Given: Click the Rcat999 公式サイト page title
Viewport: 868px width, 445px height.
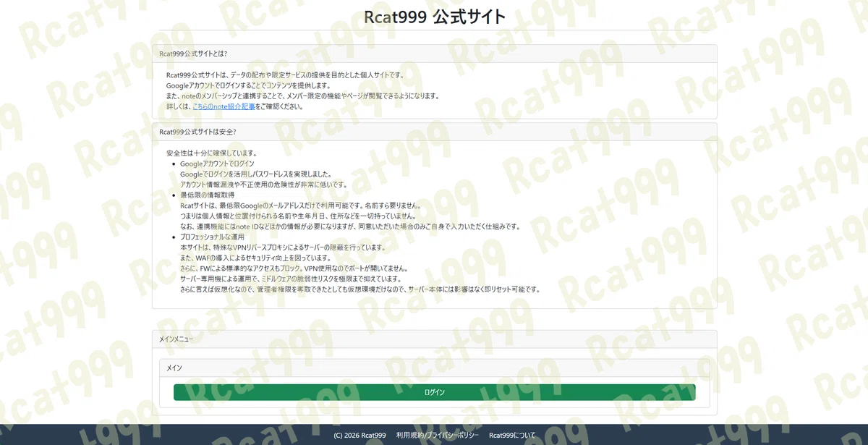Looking at the screenshot, I should click(434, 17).
